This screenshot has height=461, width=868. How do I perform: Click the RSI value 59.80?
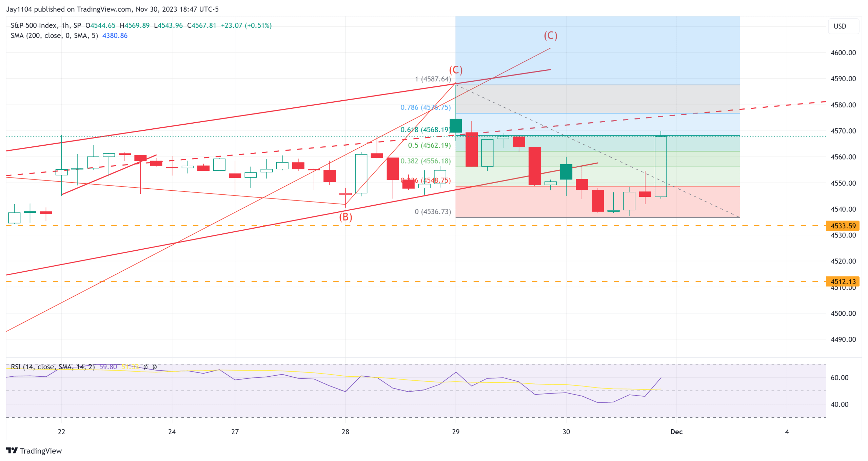[108, 367]
